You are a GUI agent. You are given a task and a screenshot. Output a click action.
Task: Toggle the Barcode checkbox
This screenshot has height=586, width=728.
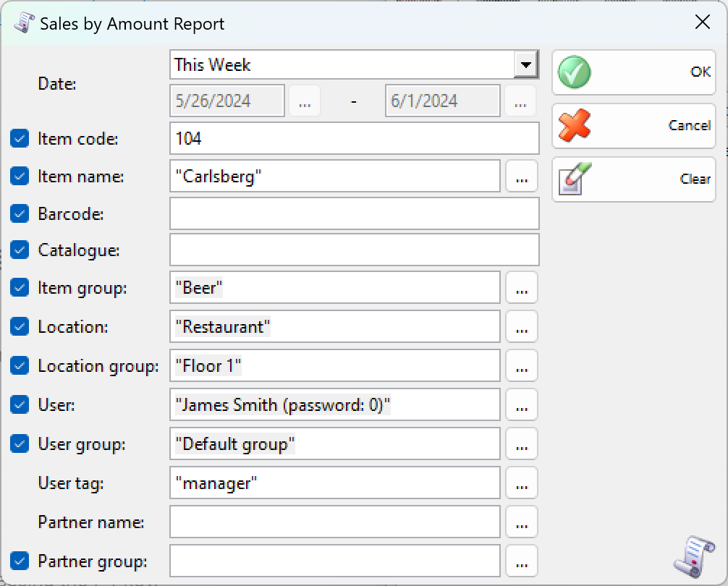(20, 214)
